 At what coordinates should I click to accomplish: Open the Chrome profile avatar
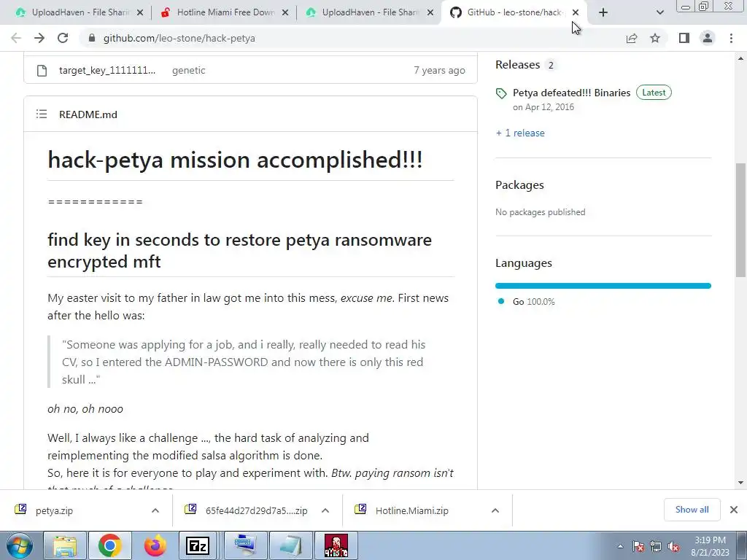click(708, 38)
